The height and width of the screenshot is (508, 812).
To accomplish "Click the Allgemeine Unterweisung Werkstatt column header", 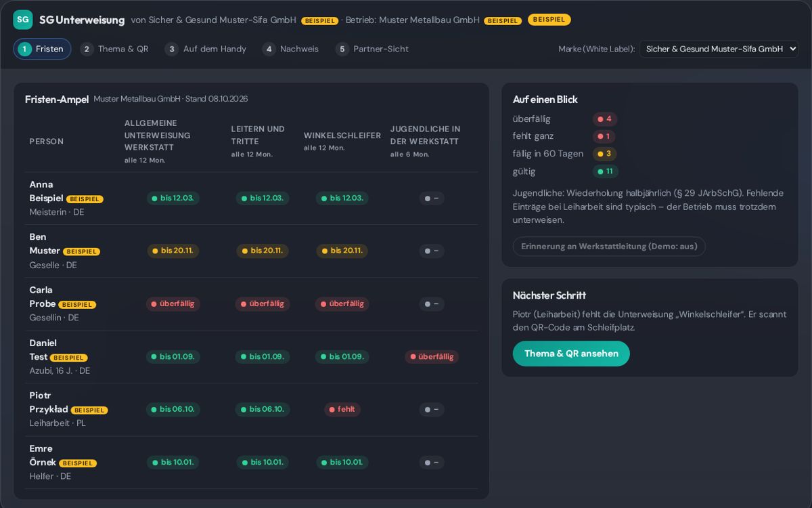I will pos(158,141).
